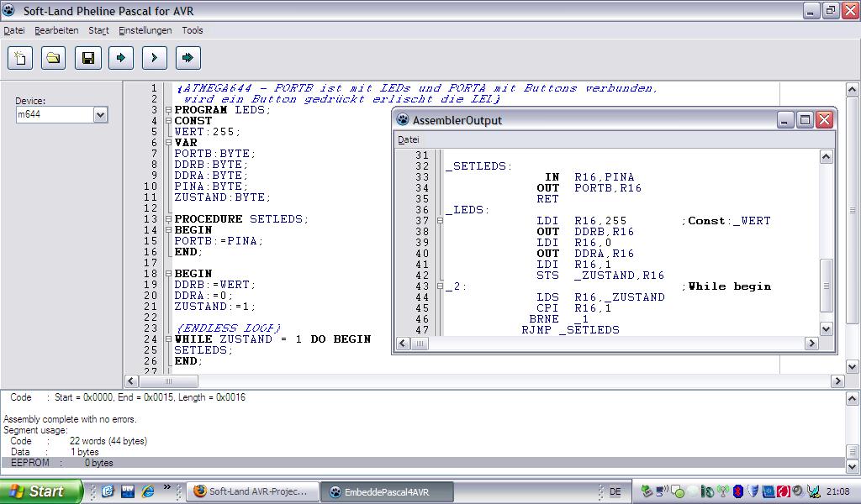Click the '{ENDLESS LOOP}' comment line
Screen dimensions: 861x504
(x=229, y=328)
